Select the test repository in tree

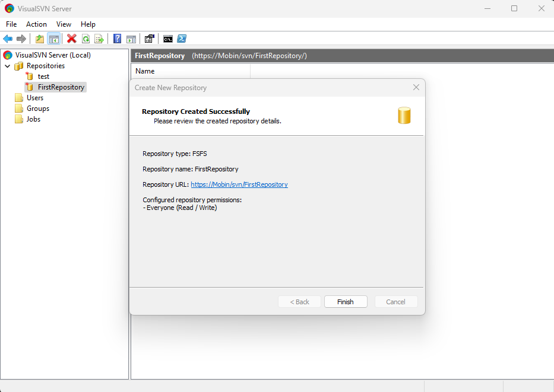(x=43, y=77)
